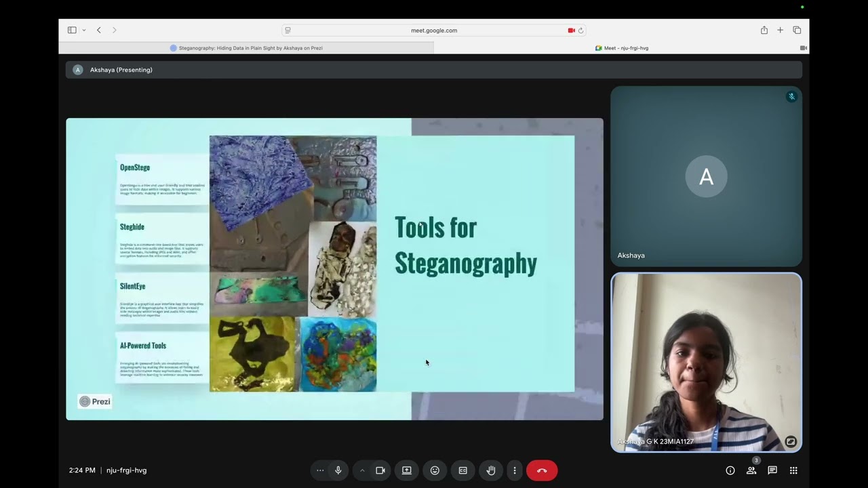Click the OpenStego heading on the slide
The image size is (868, 488).
(135, 167)
